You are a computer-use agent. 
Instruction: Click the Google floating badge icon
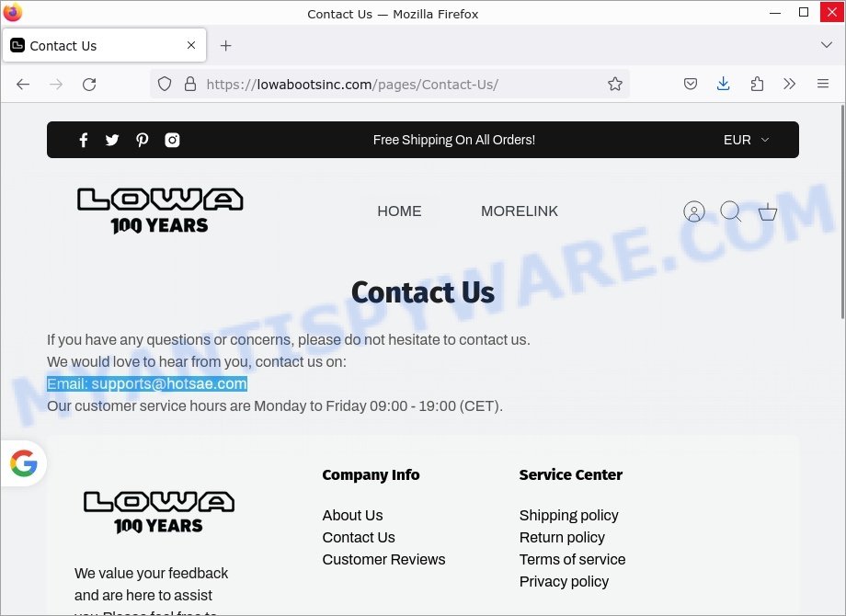[x=24, y=463]
